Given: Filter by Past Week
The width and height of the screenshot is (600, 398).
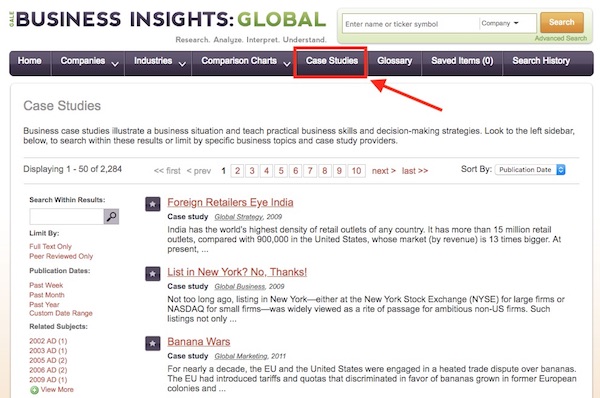Looking at the screenshot, I should 46,285.
